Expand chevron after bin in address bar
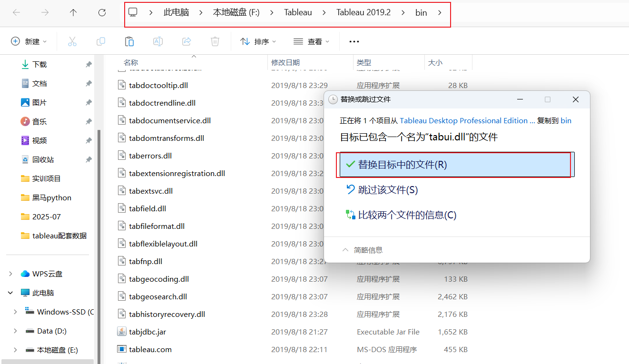Image resolution: width=629 pixels, height=364 pixels. tap(440, 13)
